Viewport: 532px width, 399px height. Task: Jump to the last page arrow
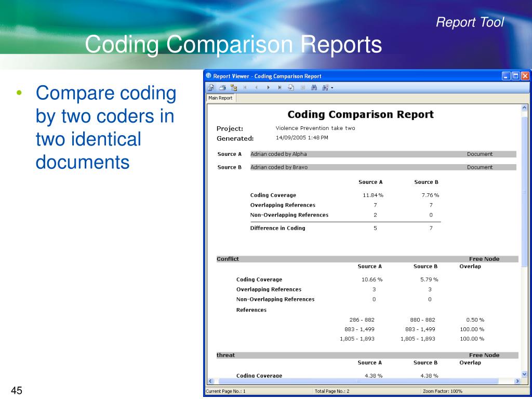(x=280, y=87)
